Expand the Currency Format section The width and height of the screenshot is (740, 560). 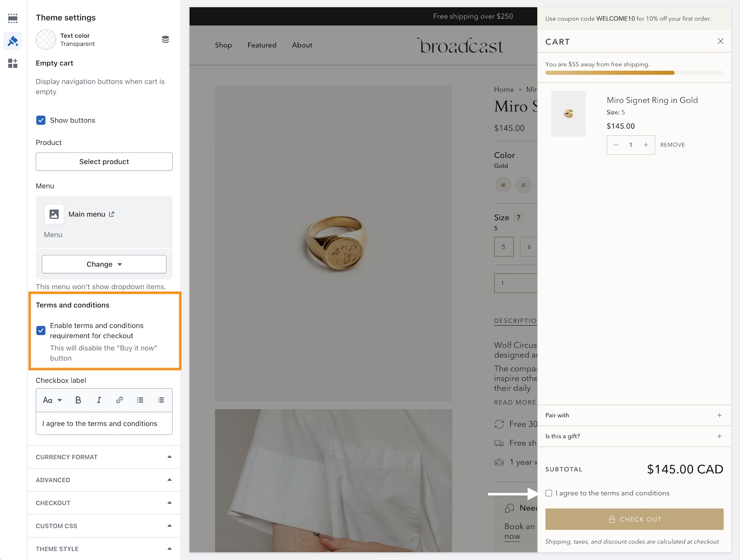tap(104, 457)
